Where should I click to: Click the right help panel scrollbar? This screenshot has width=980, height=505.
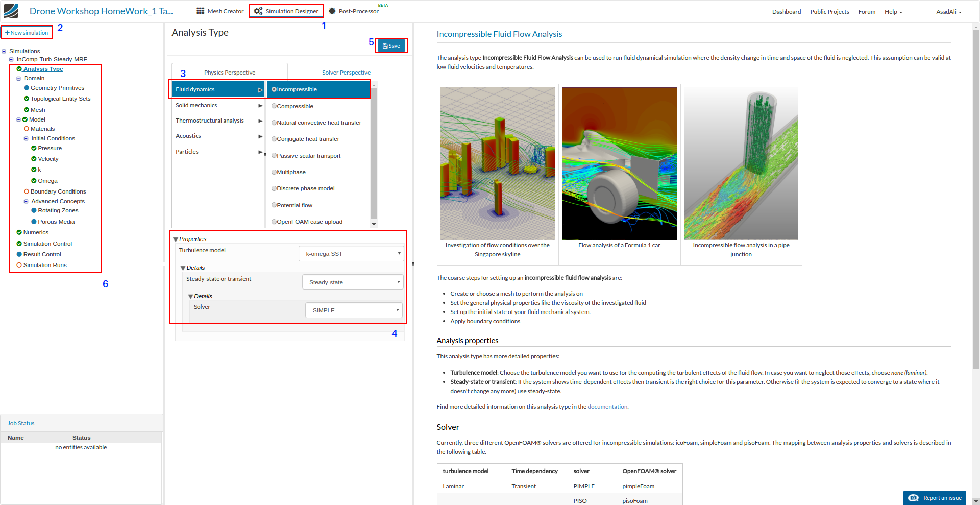click(976, 199)
